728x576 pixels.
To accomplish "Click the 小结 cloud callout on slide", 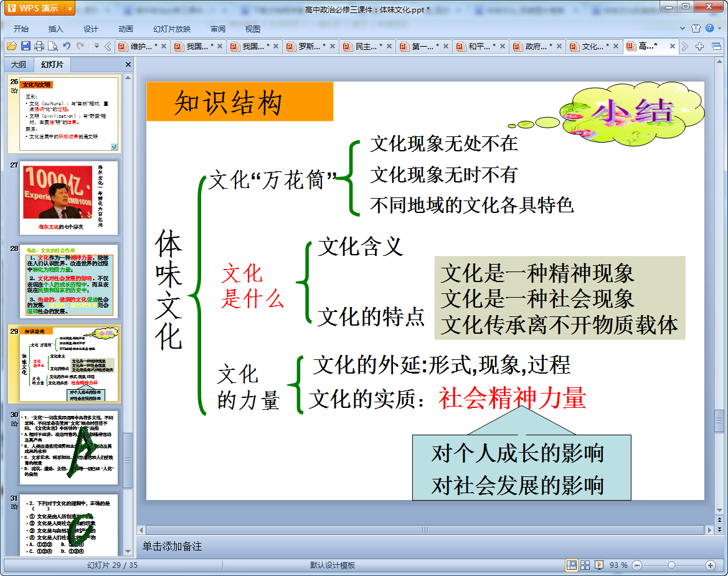I will [632, 113].
